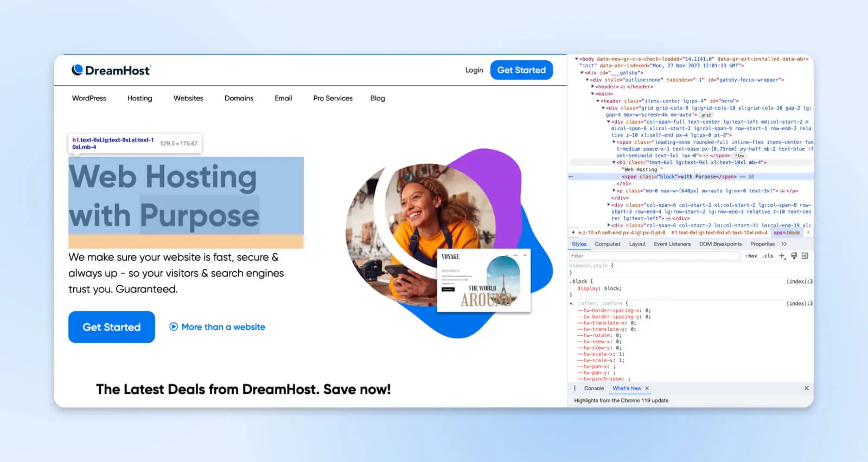This screenshot has height=462, width=868.
Task: Collapse the div id ___gatsby node
Action: pos(582,73)
